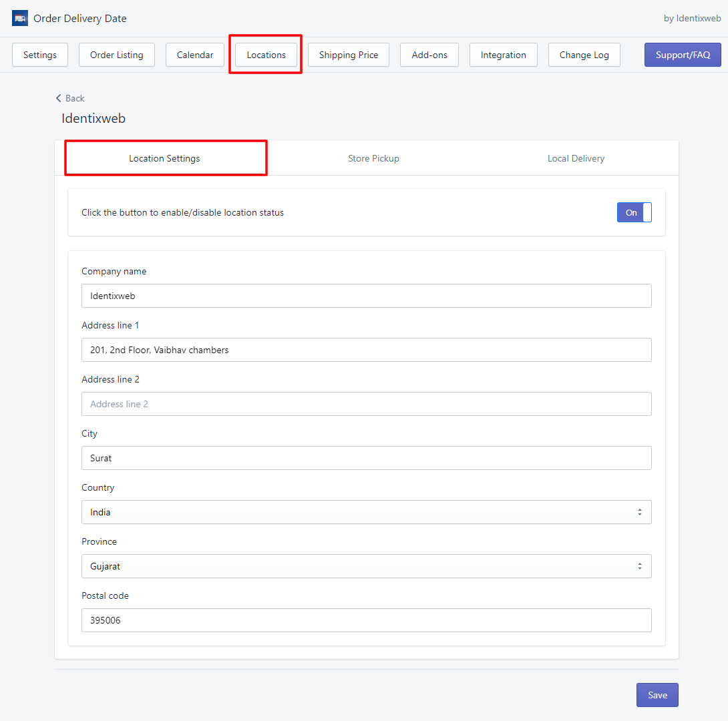The height and width of the screenshot is (721, 728).
Task: Open the Locations tab
Action: [266, 55]
